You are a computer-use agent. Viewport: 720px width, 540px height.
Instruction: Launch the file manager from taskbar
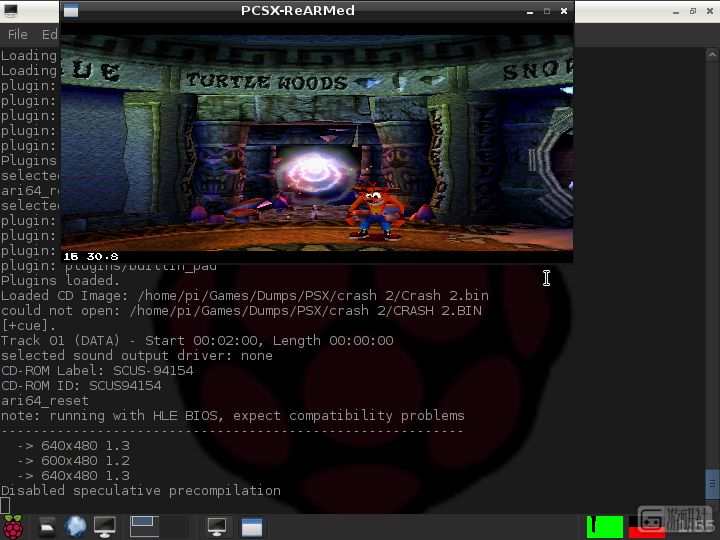(x=47, y=527)
